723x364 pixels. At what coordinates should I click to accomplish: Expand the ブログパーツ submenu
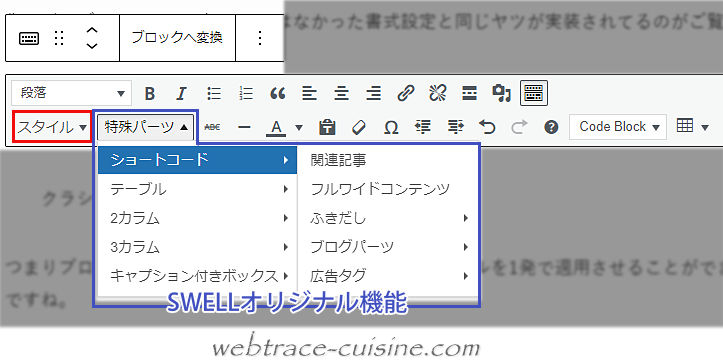388,247
